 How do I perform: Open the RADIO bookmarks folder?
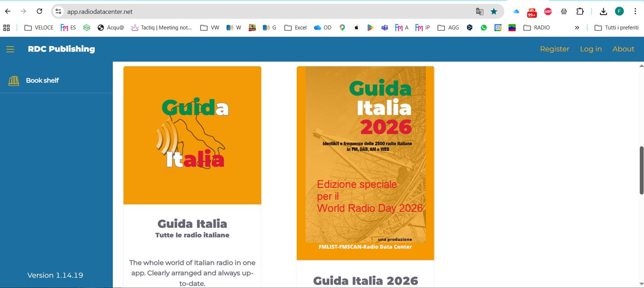click(537, 28)
